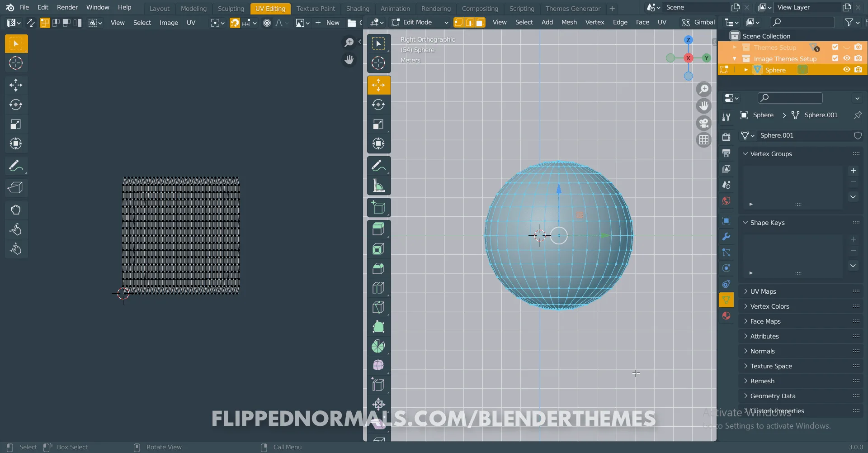Select the Transform tool in the 3D viewport toolbar

(x=379, y=143)
